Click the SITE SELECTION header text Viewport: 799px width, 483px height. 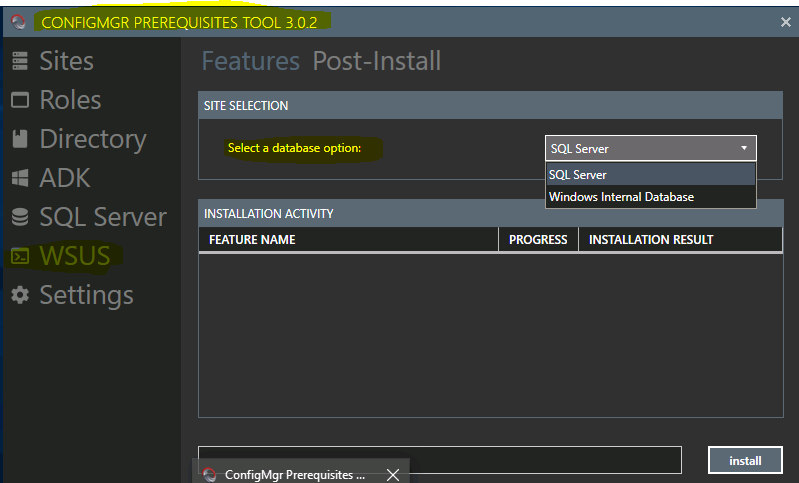(x=246, y=106)
